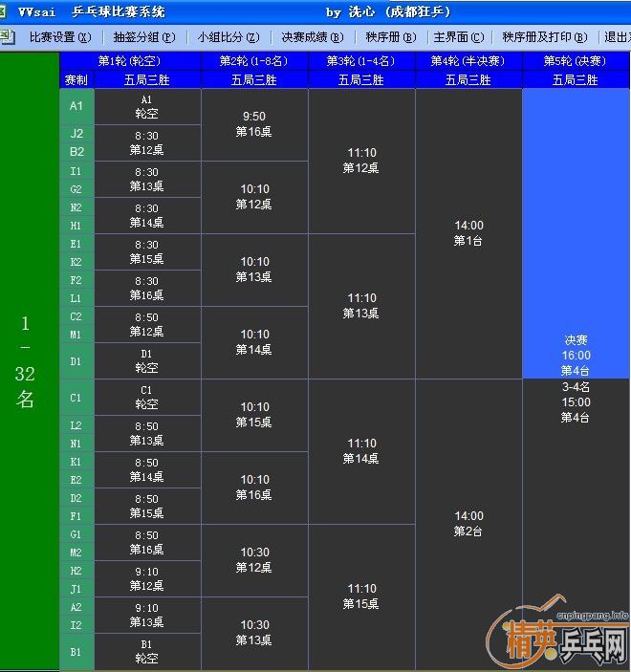Select match 8:30 第14桌
Viewport: 631px width, 672px height.
click(147, 216)
